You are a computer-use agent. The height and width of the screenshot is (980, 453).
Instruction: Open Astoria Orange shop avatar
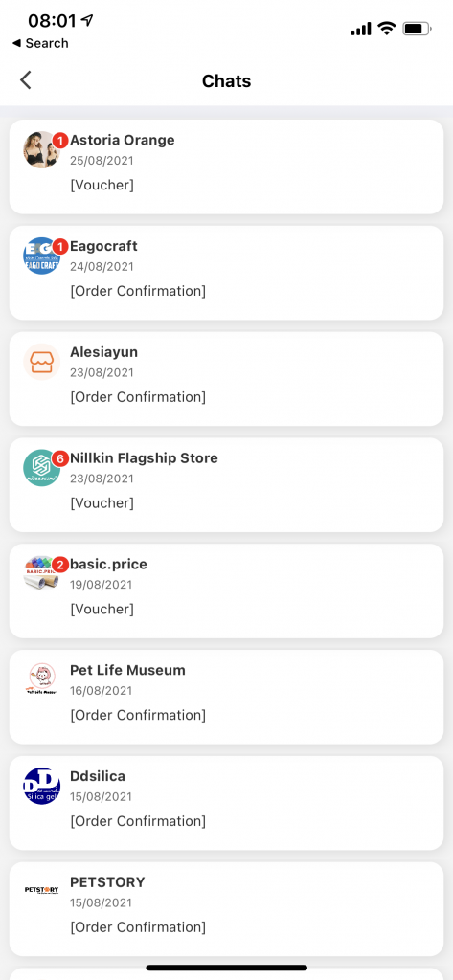click(x=42, y=150)
